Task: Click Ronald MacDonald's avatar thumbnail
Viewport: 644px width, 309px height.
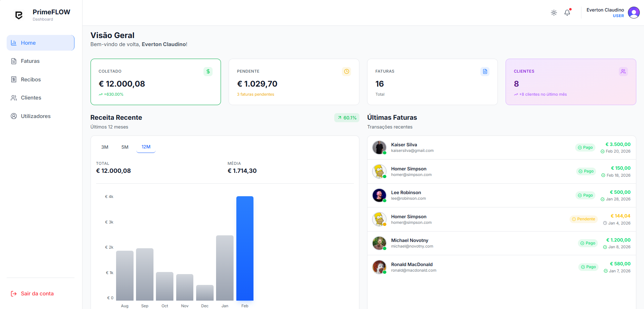Action: pos(379,267)
